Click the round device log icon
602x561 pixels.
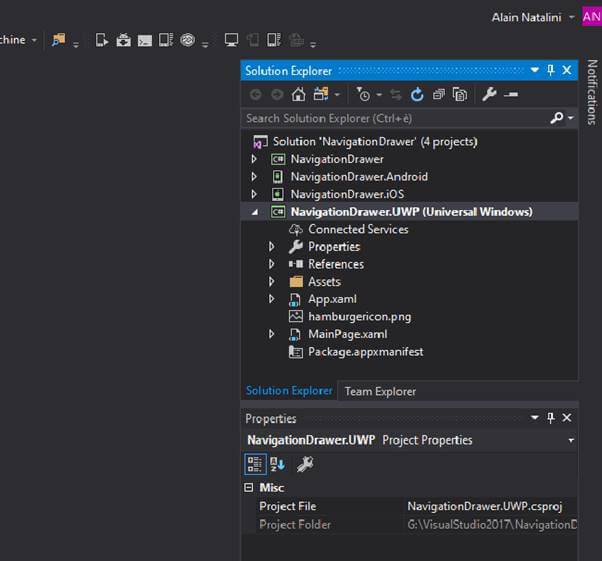(x=187, y=40)
